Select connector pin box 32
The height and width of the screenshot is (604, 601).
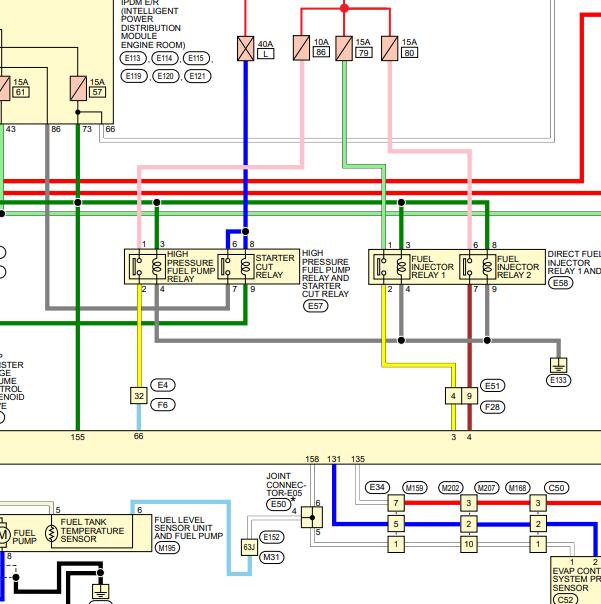click(139, 396)
